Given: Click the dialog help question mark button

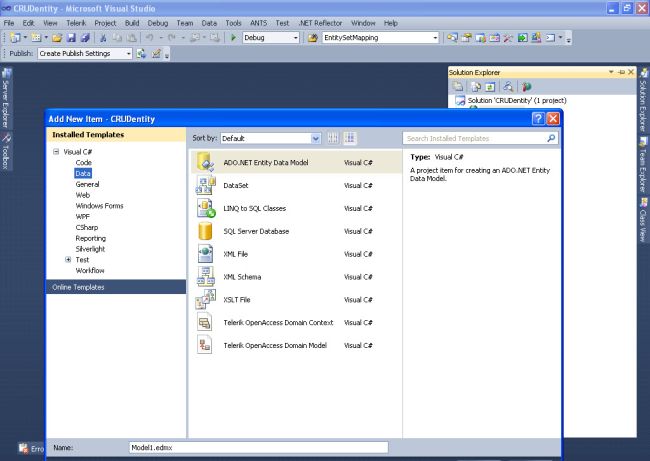Looking at the screenshot, I should pyautogui.click(x=537, y=119).
